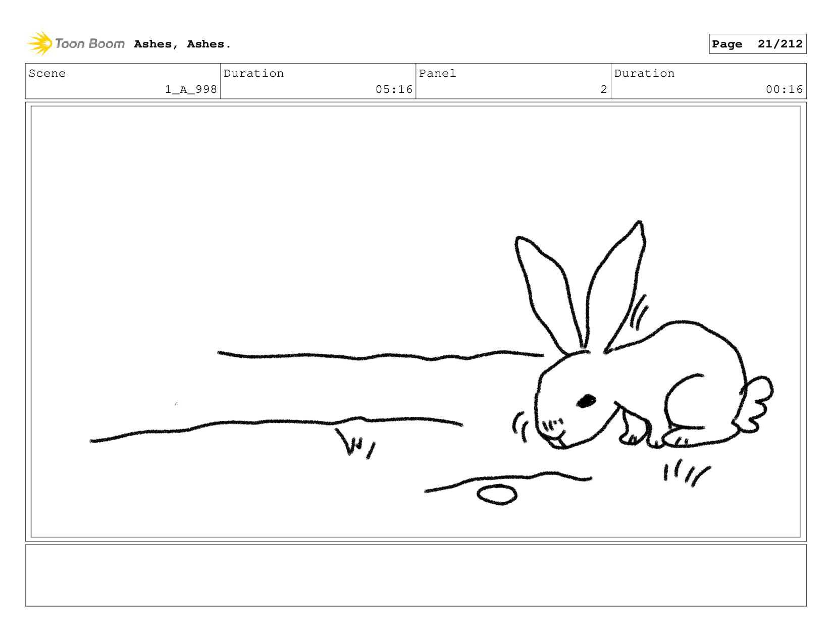Image resolution: width=832 pixels, height=644 pixels.
Task: Click the empty caption box below the panel
Action: [x=415, y=575]
